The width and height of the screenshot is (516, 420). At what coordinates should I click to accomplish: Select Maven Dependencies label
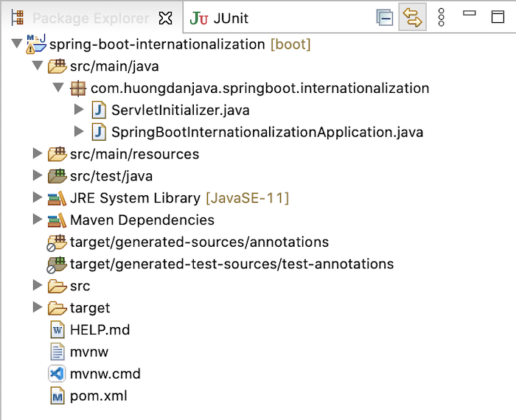142,220
